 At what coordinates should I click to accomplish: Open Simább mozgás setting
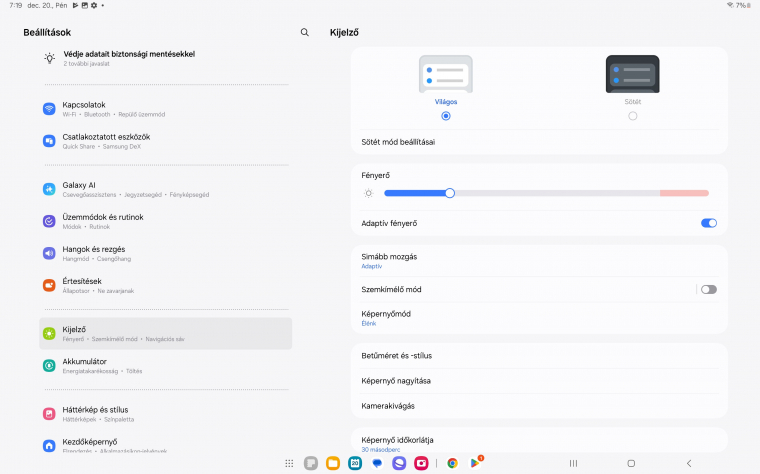click(539, 261)
